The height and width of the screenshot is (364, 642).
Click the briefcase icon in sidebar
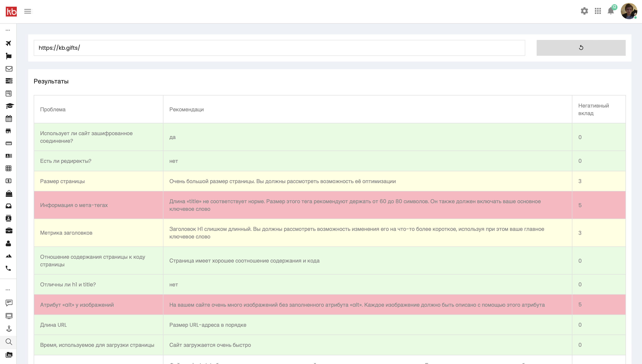point(9,230)
